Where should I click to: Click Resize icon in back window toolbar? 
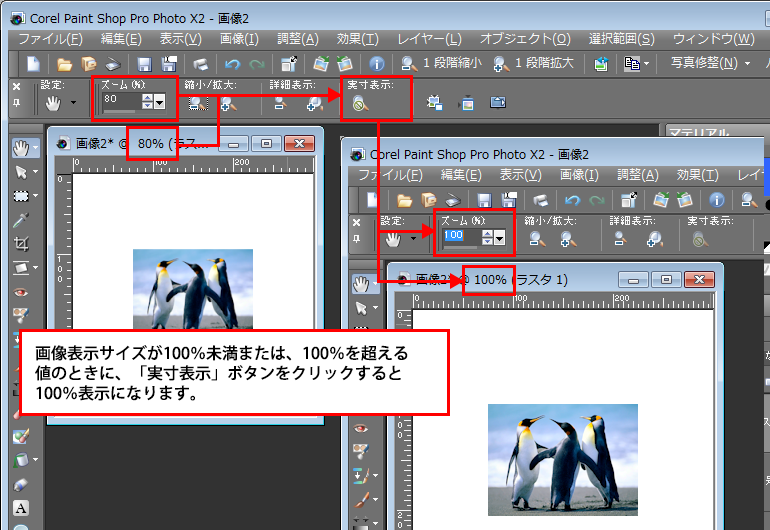[289, 64]
